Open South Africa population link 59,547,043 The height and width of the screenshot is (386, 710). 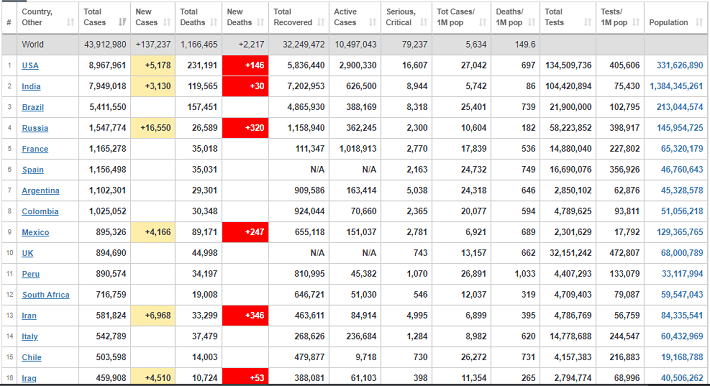[x=682, y=295]
